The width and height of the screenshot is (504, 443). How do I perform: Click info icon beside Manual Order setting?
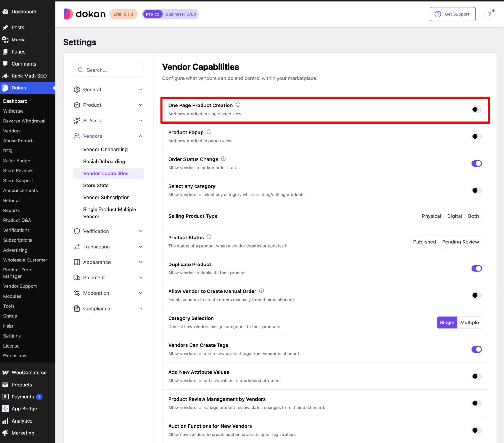(261, 291)
